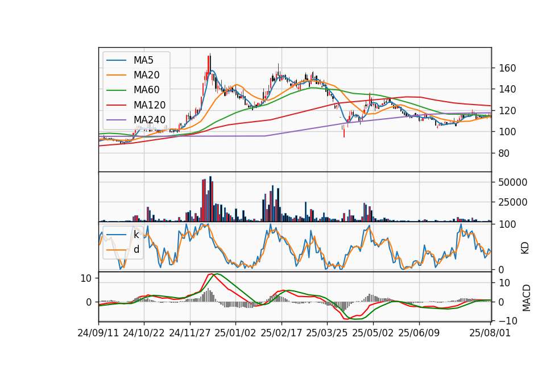The image size is (546, 392).
Task: Click the 25/08/01 date axis label
Action: pos(490,333)
